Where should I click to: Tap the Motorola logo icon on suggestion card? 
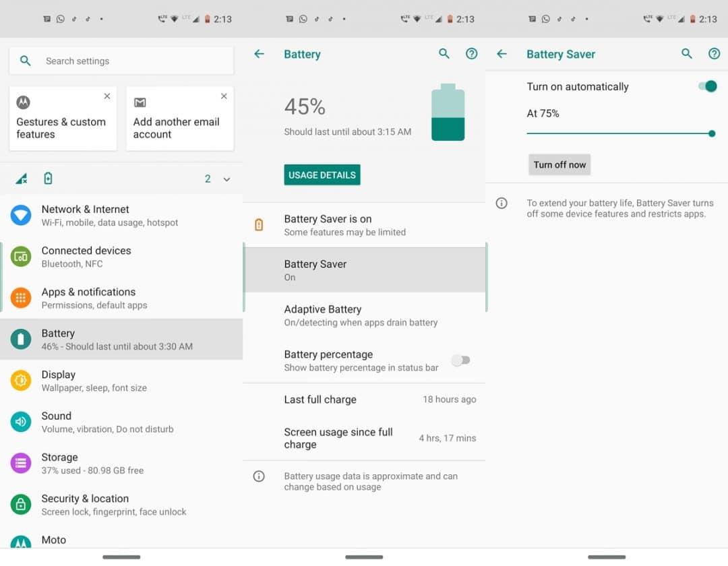click(x=23, y=102)
